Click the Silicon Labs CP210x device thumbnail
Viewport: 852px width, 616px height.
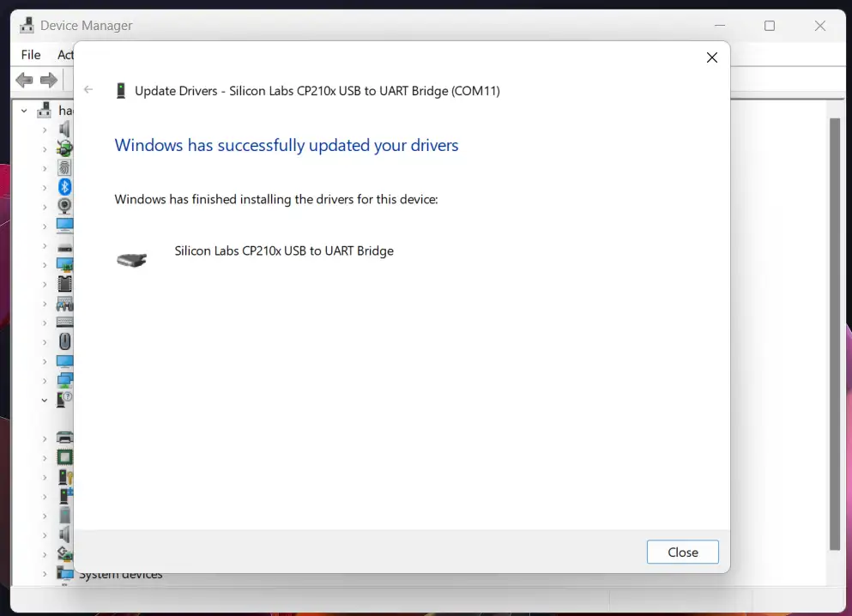(131, 257)
